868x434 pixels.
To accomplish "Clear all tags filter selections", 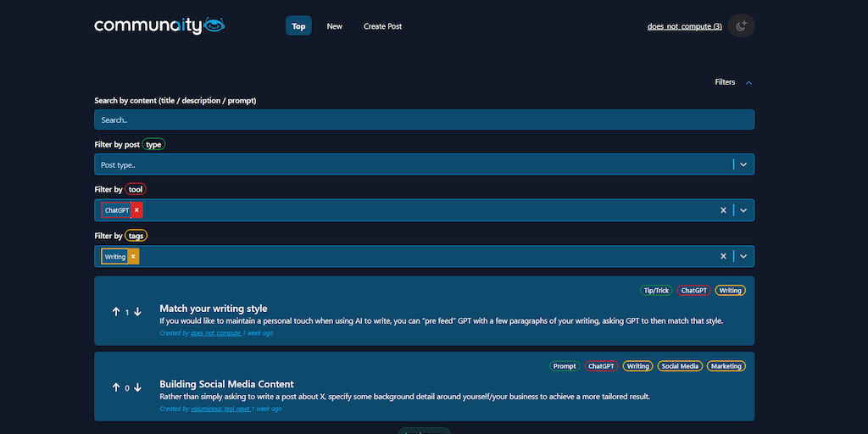I will click(x=723, y=256).
